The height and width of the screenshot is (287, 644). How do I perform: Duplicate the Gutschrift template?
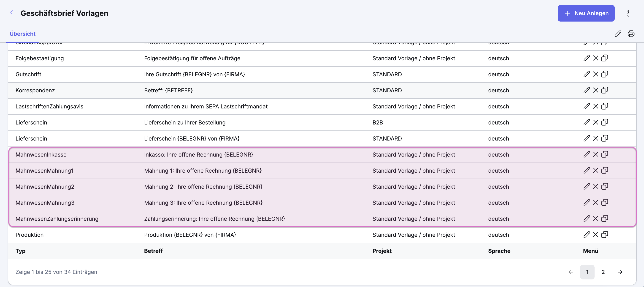(x=604, y=74)
